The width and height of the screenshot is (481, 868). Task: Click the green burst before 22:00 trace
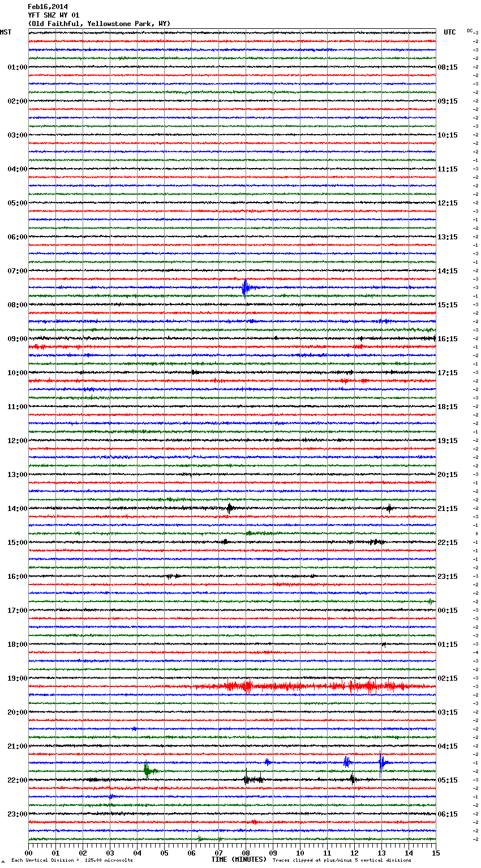147,770
